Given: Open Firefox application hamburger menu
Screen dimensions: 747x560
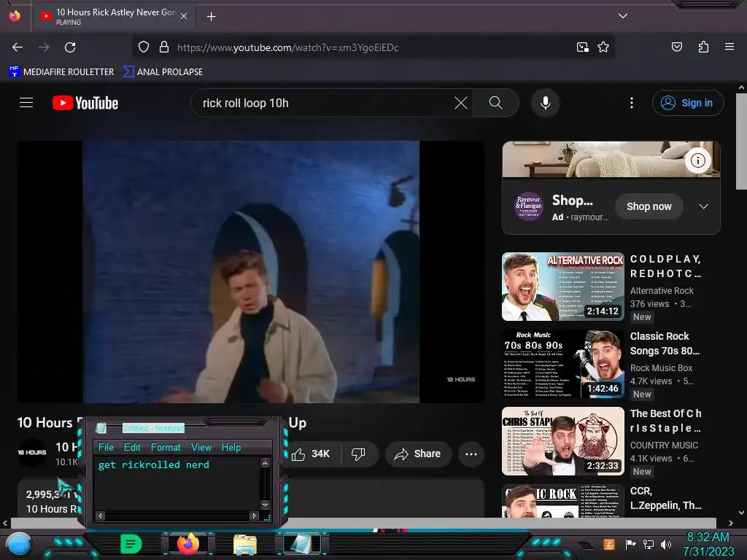Looking at the screenshot, I should 729,47.
